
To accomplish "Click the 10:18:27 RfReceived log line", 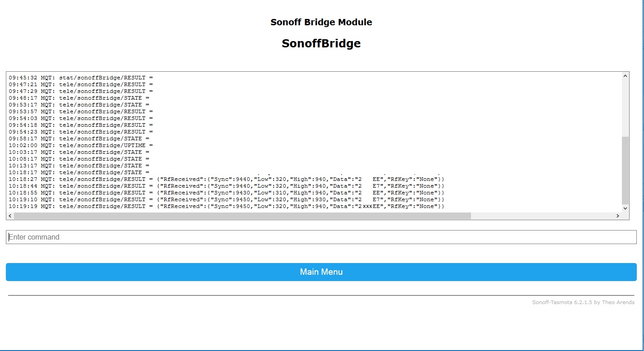I will (227, 179).
